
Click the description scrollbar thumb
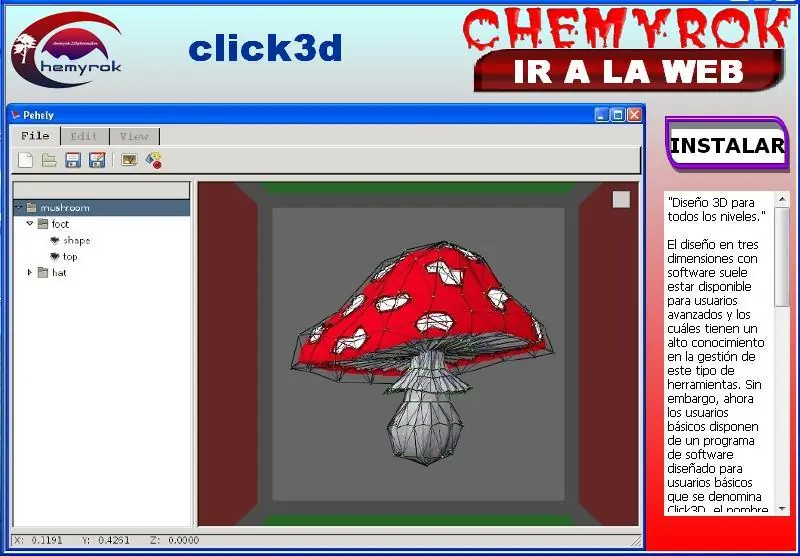coord(782,257)
